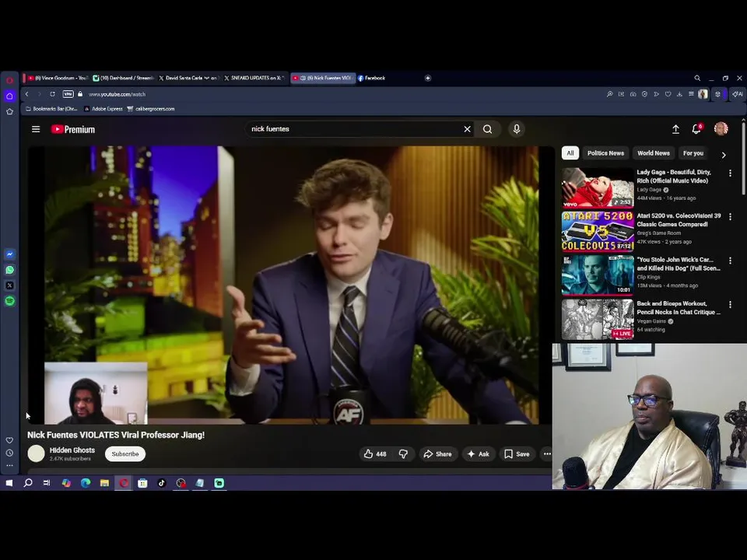This screenshot has height=560, width=747.
Task: Open Opera sidebar heart pinboards icon
Action: click(9, 440)
